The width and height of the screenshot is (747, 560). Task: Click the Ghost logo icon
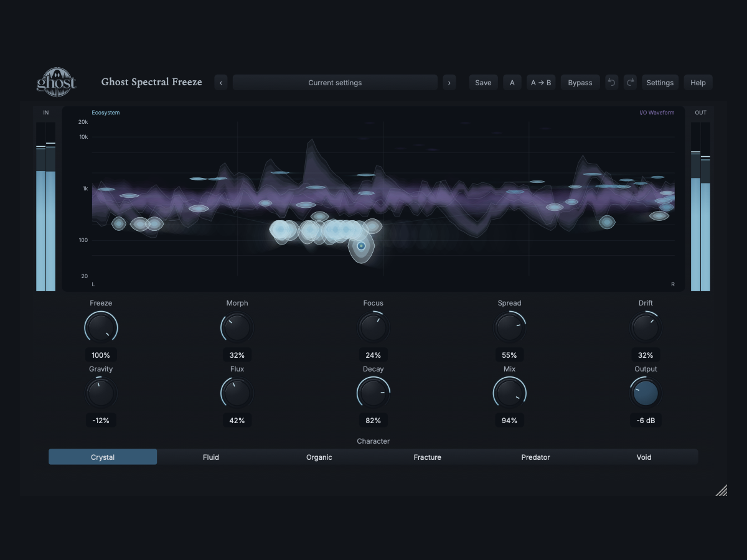click(x=57, y=82)
